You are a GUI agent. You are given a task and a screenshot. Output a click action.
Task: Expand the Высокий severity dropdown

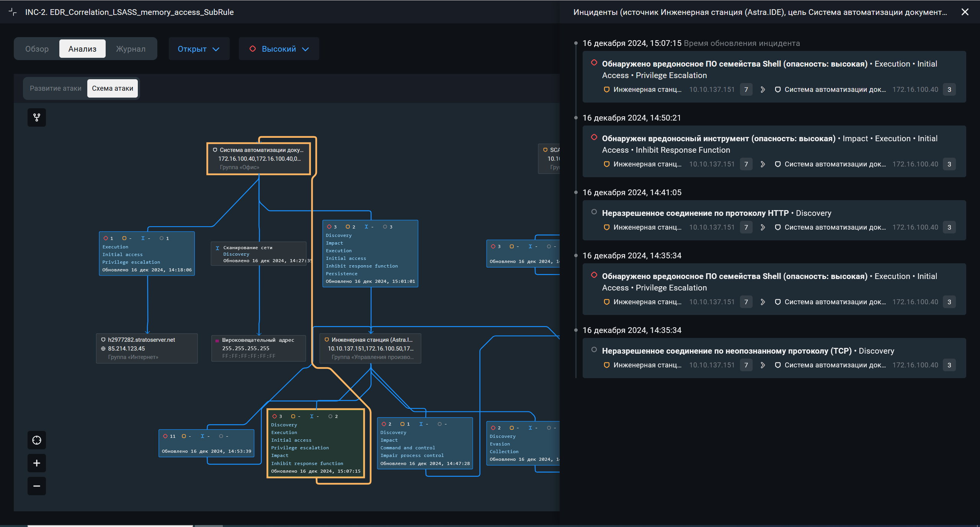point(279,49)
